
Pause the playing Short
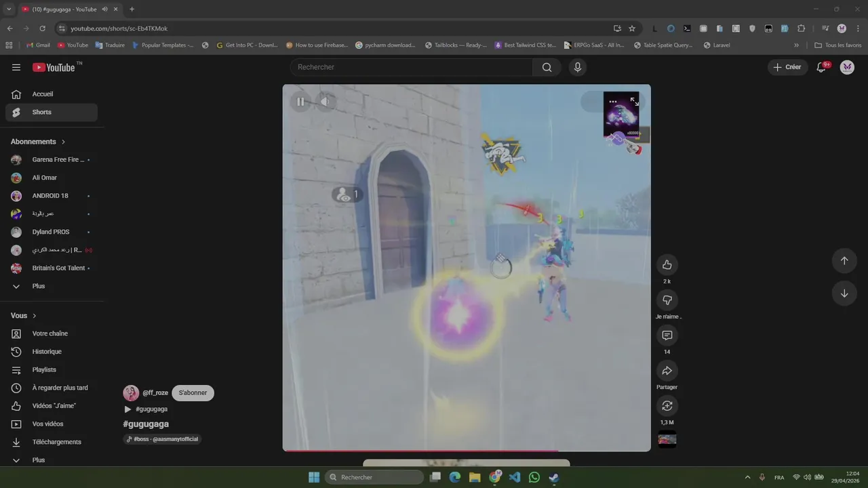(300, 102)
